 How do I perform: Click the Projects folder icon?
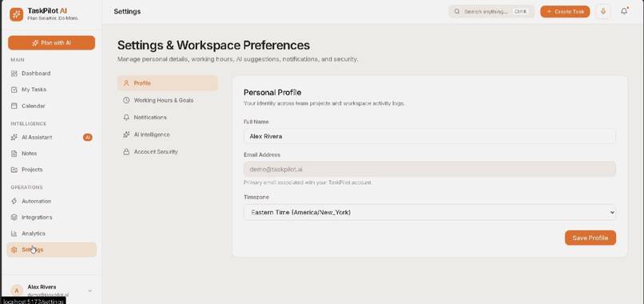[x=14, y=170]
